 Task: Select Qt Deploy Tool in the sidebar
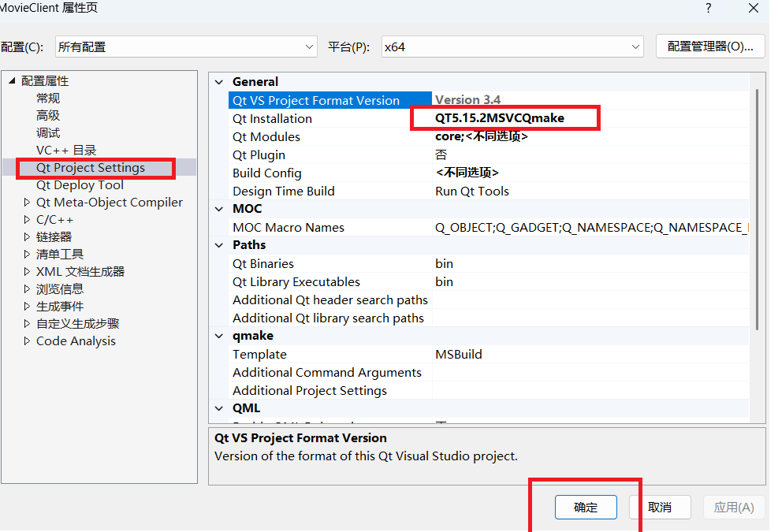click(80, 184)
